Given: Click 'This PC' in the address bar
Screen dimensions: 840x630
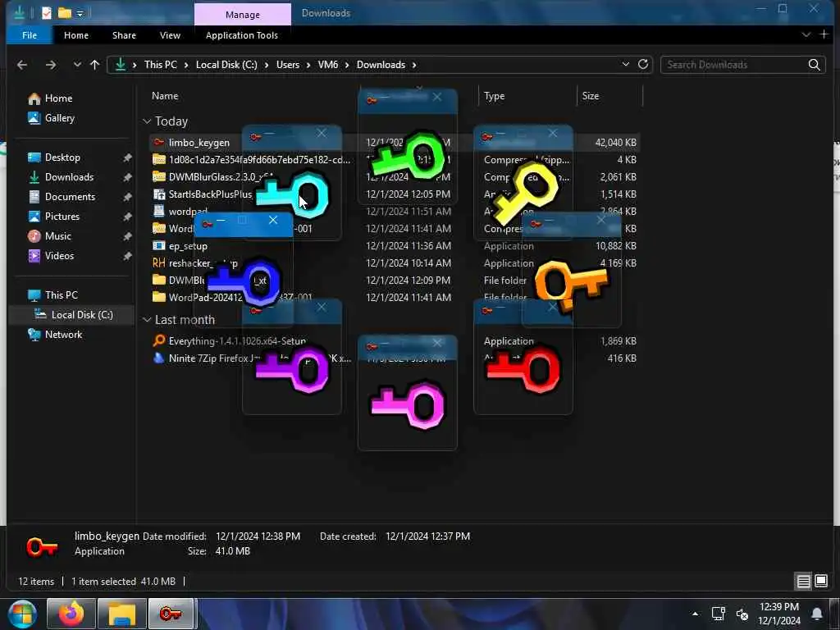Looking at the screenshot, I should pyautogui.click(x=160, y=64).
